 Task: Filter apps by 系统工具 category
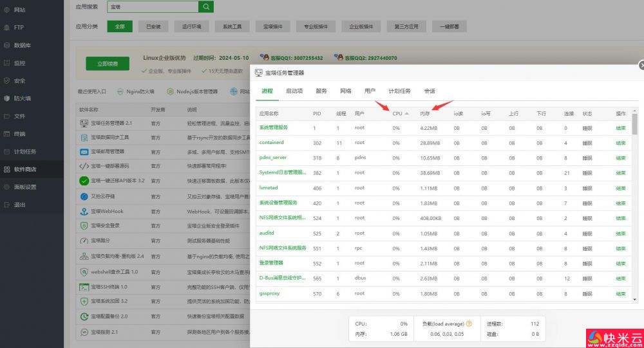click(x=232, y=26)
